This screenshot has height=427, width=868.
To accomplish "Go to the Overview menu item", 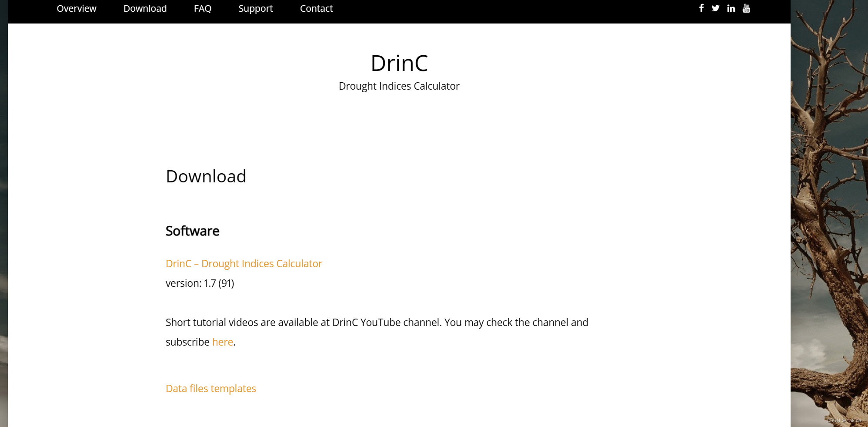I will (x=77, y=8).
